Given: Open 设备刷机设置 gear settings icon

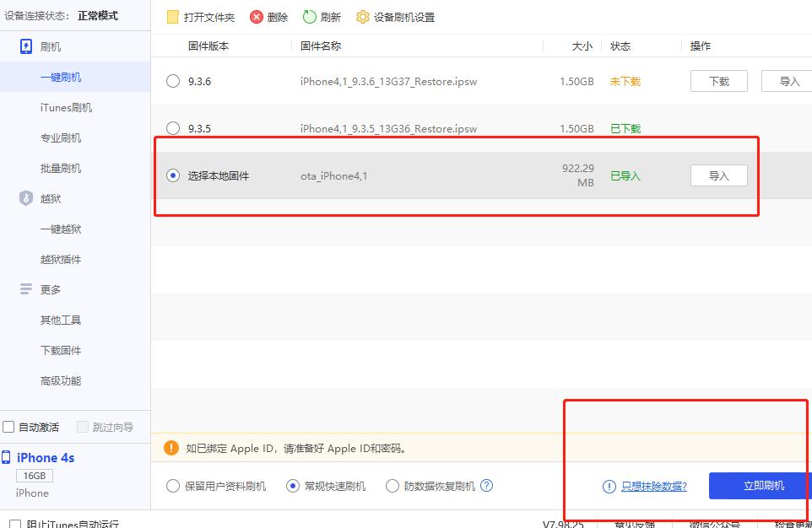Looking at the screenshot, I should click(x=362, y=16).
